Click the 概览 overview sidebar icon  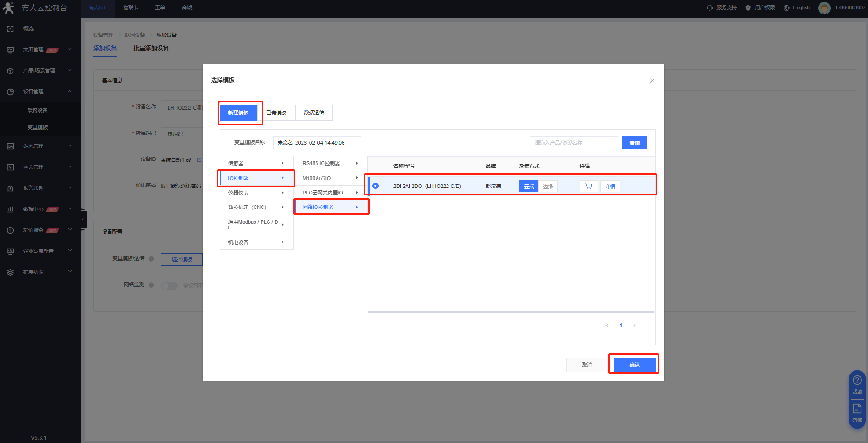10,29
